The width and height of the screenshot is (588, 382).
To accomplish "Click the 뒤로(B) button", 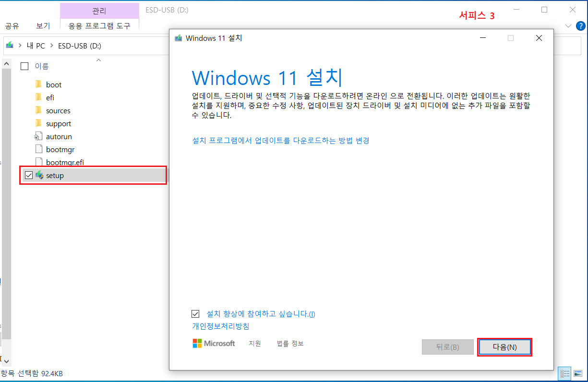I will [x=448, y=347].
